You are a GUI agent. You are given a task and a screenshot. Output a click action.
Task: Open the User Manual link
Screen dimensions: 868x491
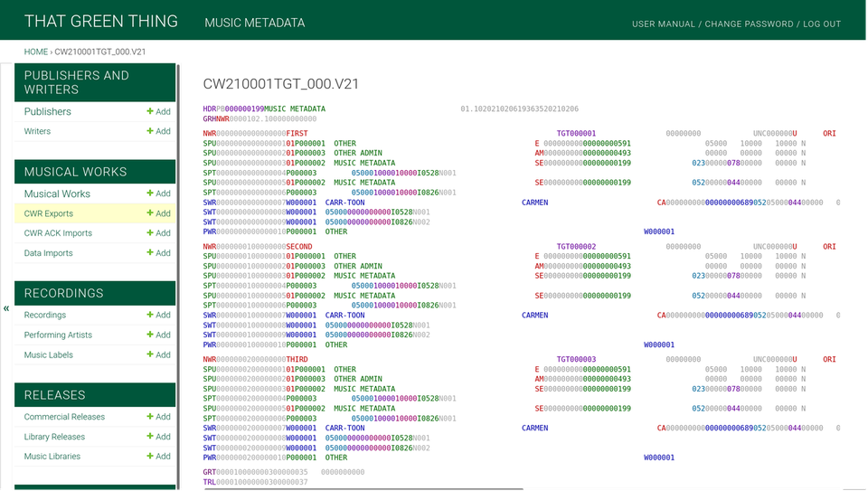click(664, 24)
